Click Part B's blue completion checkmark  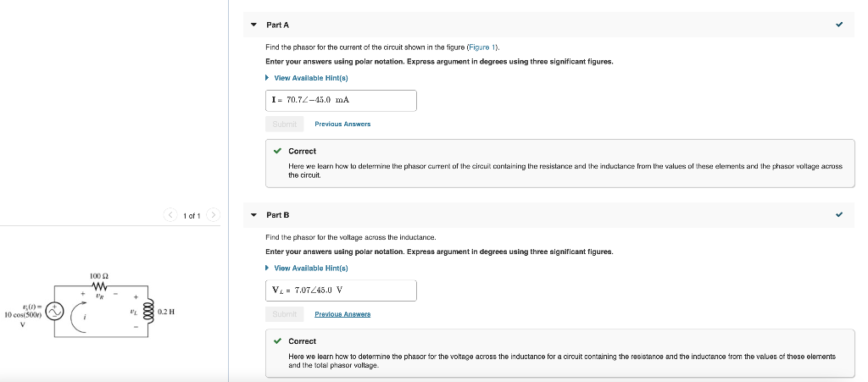tap(839, 215)
